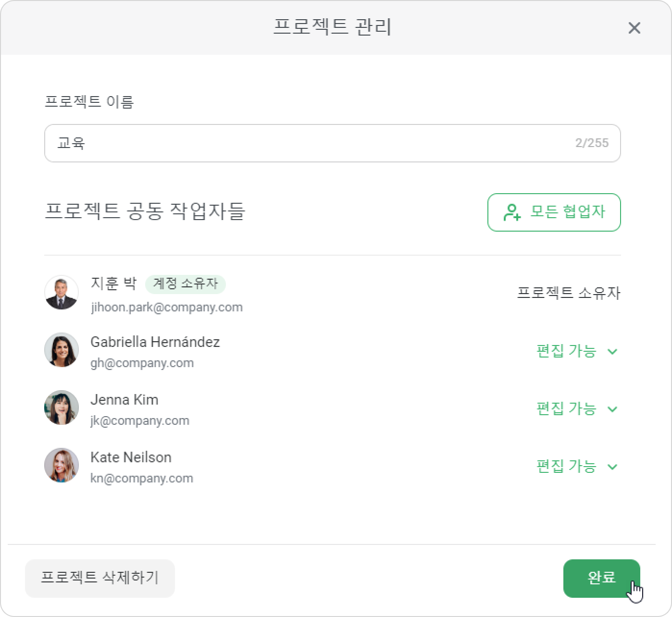The image size is (672, 617).
Task: Click the 2/255 character counter
Action: [x=592, y=143]
